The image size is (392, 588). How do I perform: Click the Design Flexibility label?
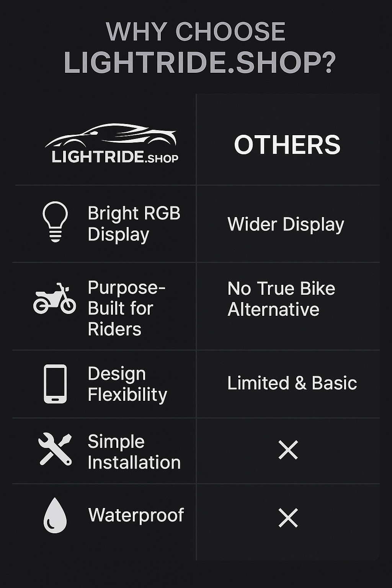coord(127,384)
